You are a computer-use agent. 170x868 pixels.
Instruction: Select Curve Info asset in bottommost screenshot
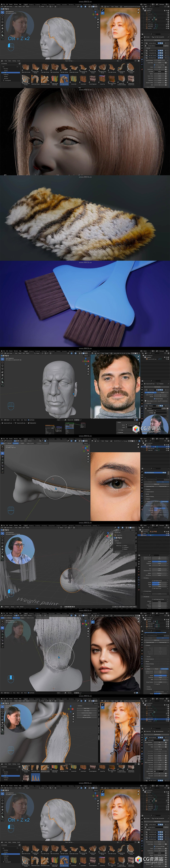coord(73,862)
